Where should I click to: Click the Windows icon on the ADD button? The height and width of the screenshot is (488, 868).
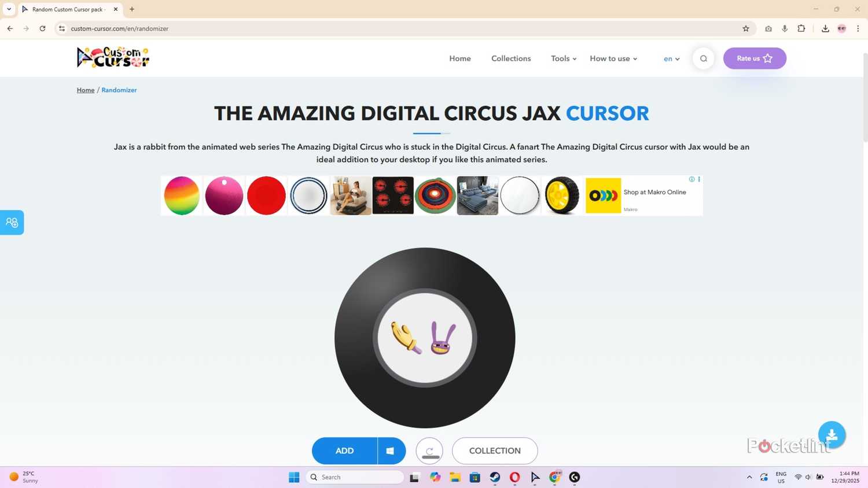(390, 450)
